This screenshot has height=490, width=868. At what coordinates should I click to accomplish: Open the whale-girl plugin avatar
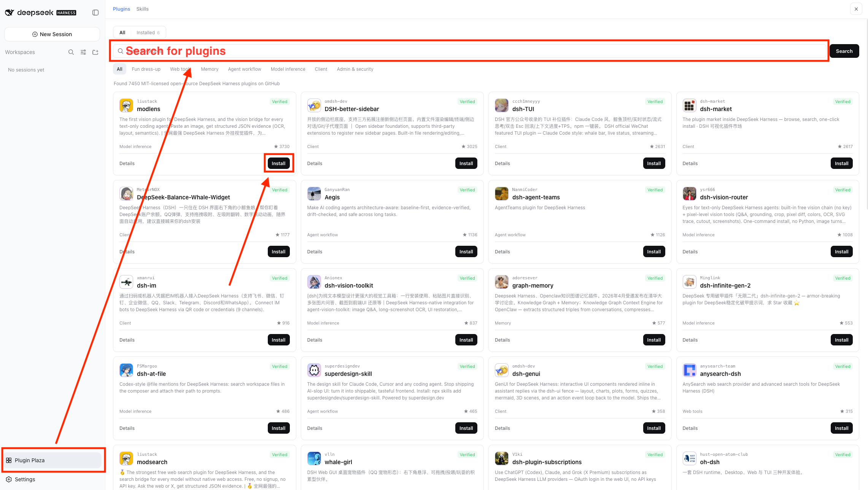pyautogui.click(x=314, y=458)
